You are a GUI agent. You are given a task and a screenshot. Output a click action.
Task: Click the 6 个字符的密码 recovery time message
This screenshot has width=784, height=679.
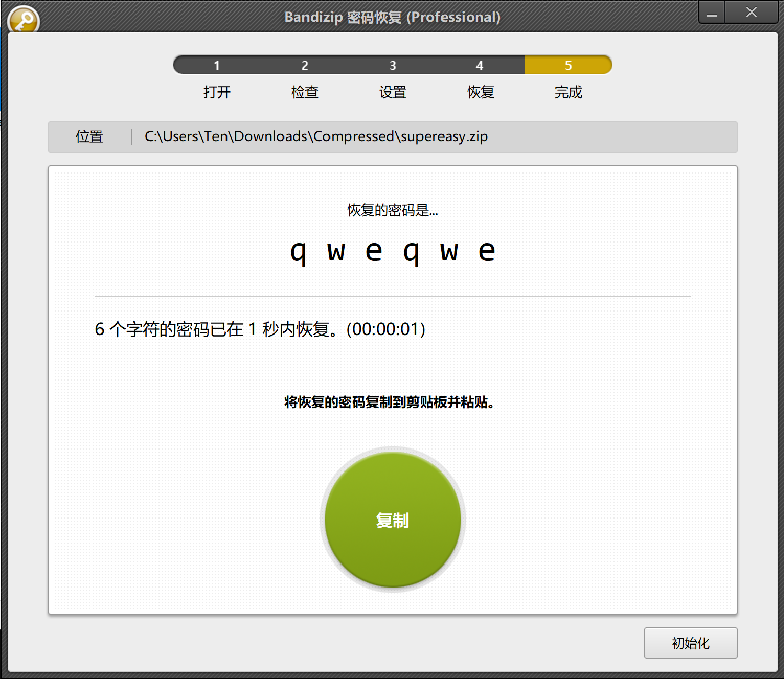[x=260, y=329]
